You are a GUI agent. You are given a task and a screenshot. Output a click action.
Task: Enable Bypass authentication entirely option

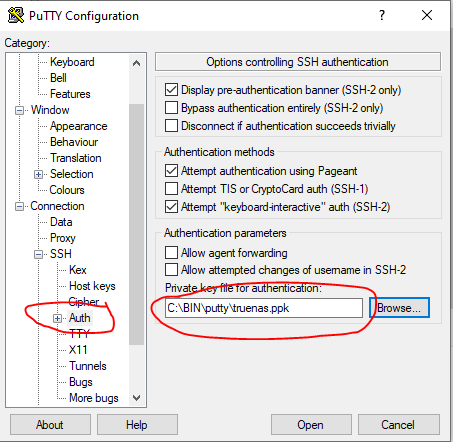pyautogui.click(x=171, y=108)
